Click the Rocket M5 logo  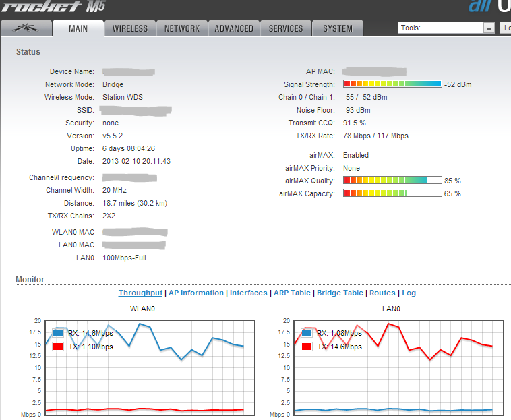tap(53, 6)
